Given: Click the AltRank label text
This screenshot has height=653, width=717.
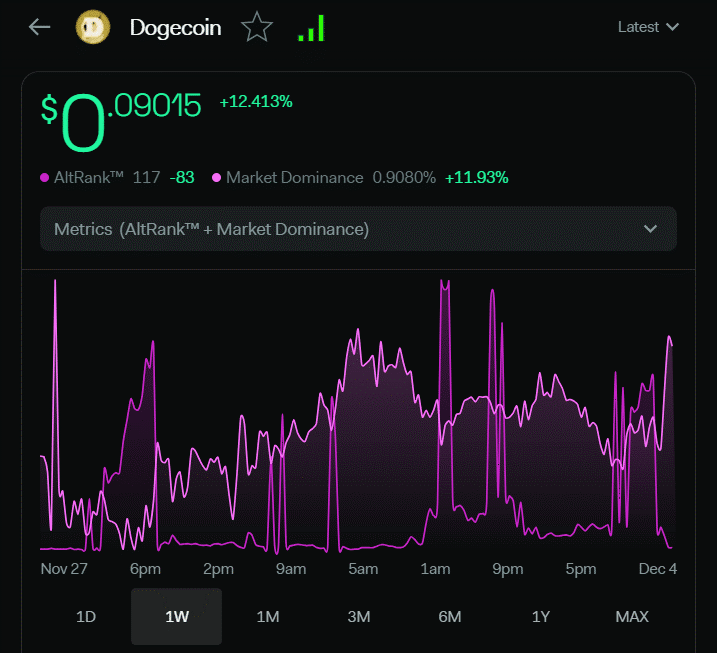Looking at the screenshot, I should pos(89,177).
